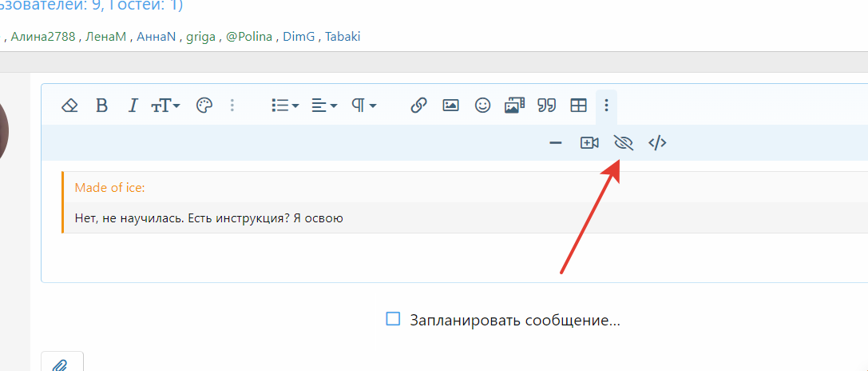Open the smiley emoji picker
The image size is (868, 371).
(482, 106)
